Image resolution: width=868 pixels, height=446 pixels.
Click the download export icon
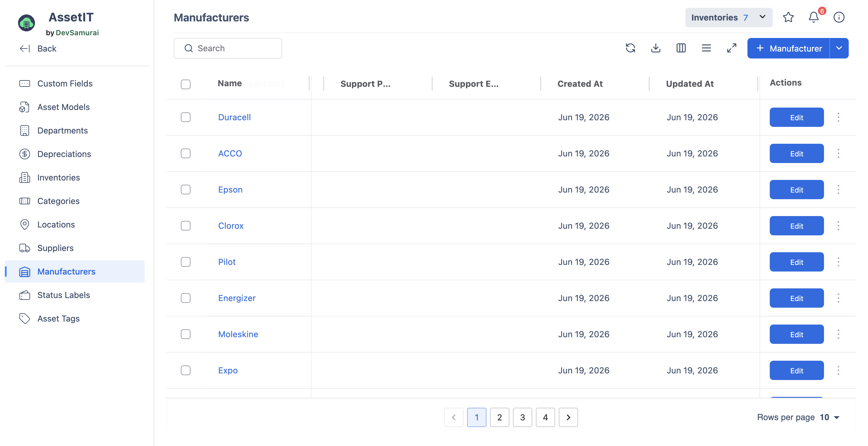tap(656, 48)
